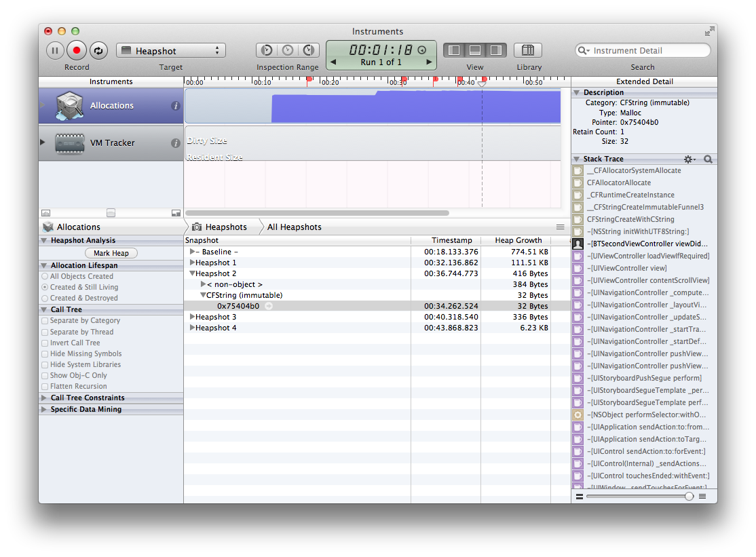
Task: Select the Allocations instrument track
Action: [x=111, y=106]
